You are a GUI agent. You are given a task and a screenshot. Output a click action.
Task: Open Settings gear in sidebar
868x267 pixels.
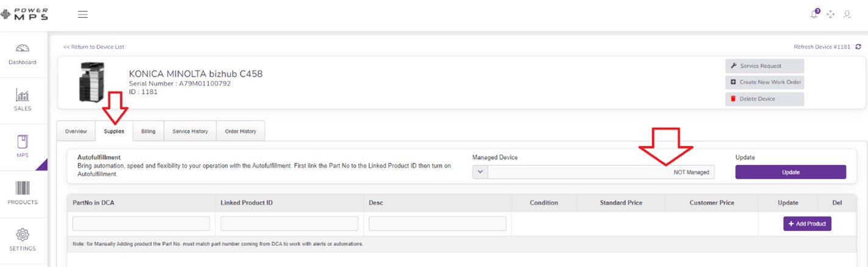(x=23, y=240)
